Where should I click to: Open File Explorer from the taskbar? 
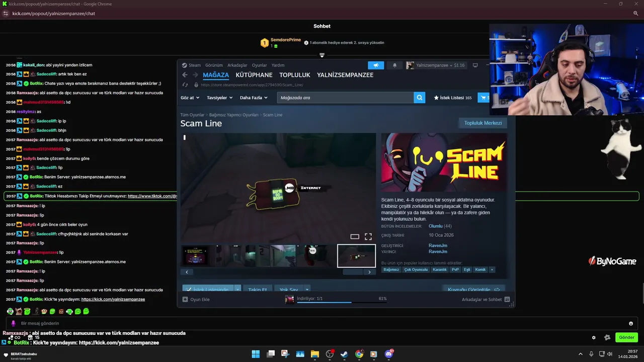(314, 354)
